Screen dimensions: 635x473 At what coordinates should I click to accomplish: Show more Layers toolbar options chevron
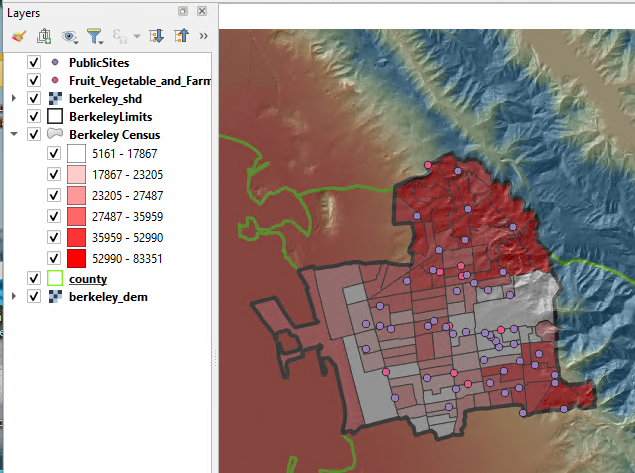coord(203,37)
